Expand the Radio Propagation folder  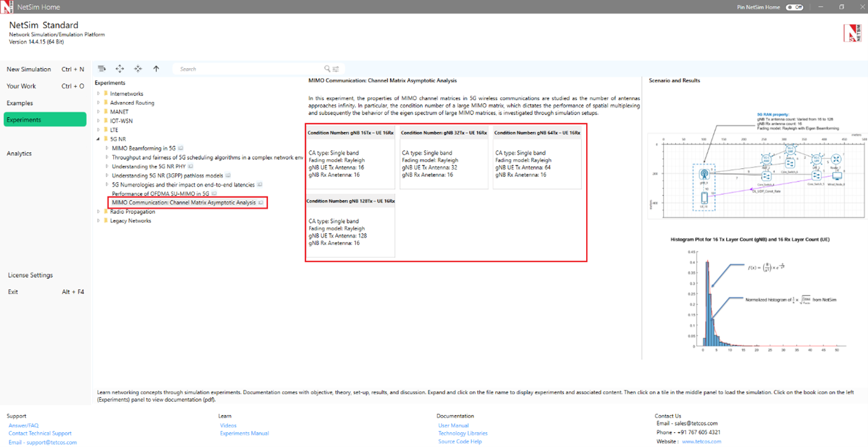click(x=99, y=212)
